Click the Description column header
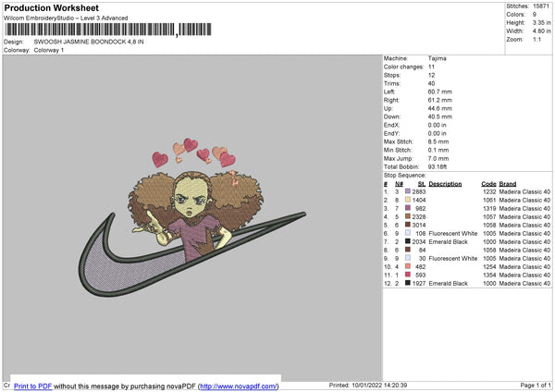 coord(445,184)
